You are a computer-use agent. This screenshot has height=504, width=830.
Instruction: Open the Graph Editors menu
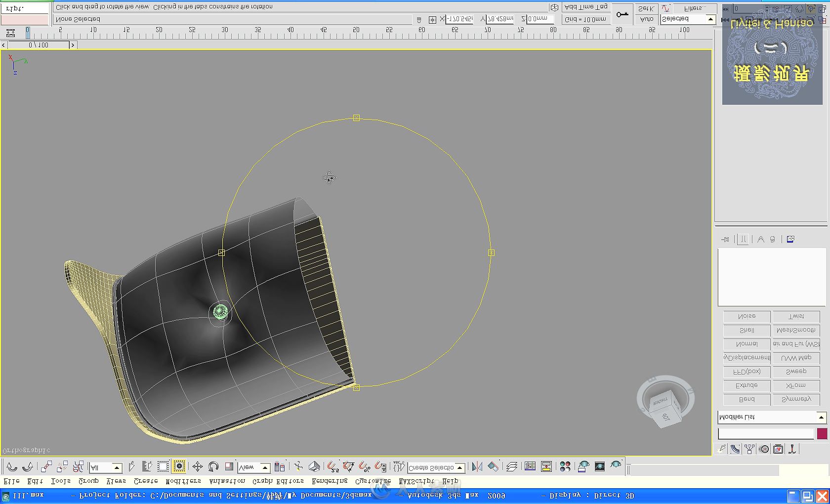(x=278, y=481)
